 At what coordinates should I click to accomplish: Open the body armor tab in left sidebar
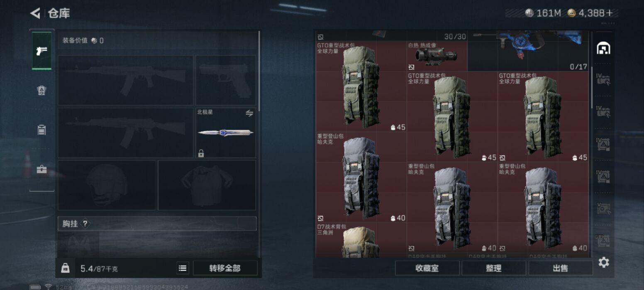point(42,91)
